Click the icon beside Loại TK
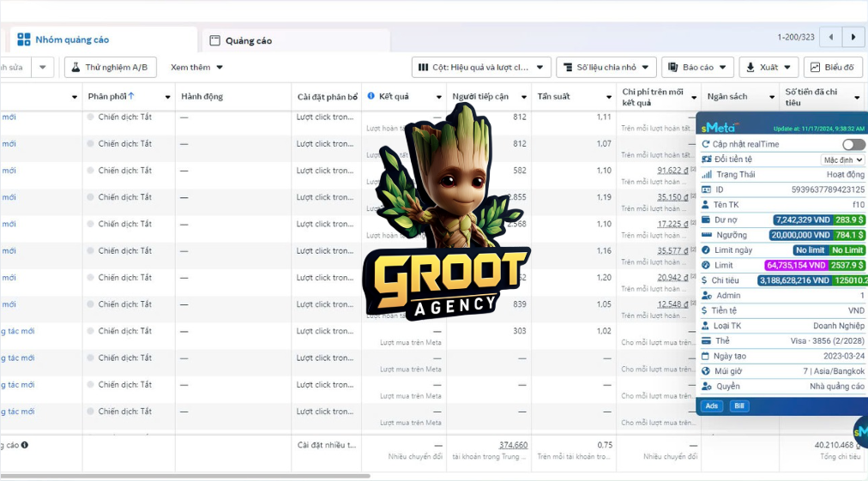This screenshot has width=868, height=481. pos(705,326)
